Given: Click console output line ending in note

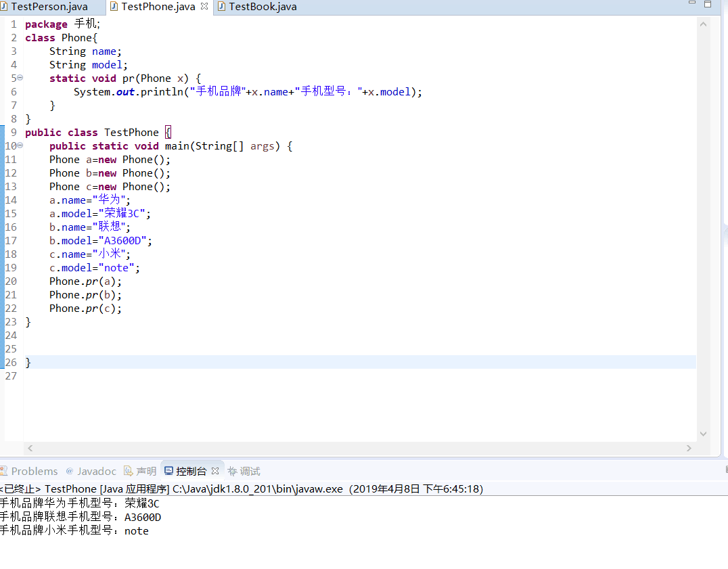Looking at the screenshot, I should pyautogui.click(x=74, y=530).
